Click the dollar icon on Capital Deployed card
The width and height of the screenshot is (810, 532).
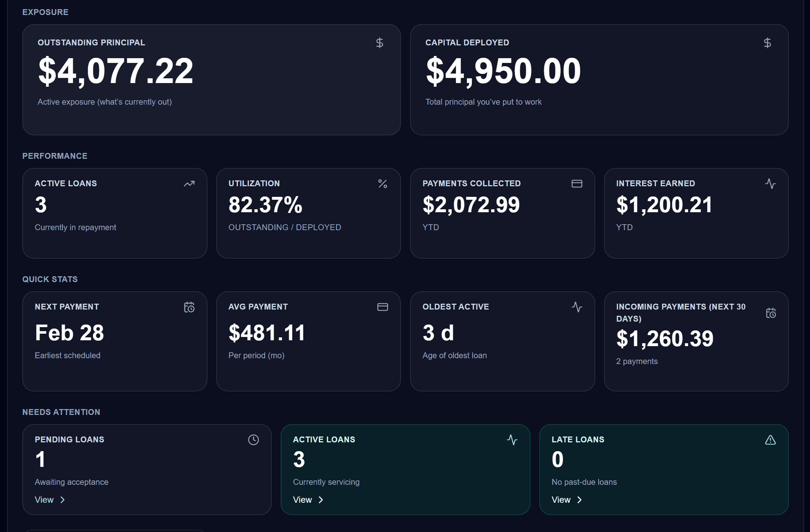[767, 43]
